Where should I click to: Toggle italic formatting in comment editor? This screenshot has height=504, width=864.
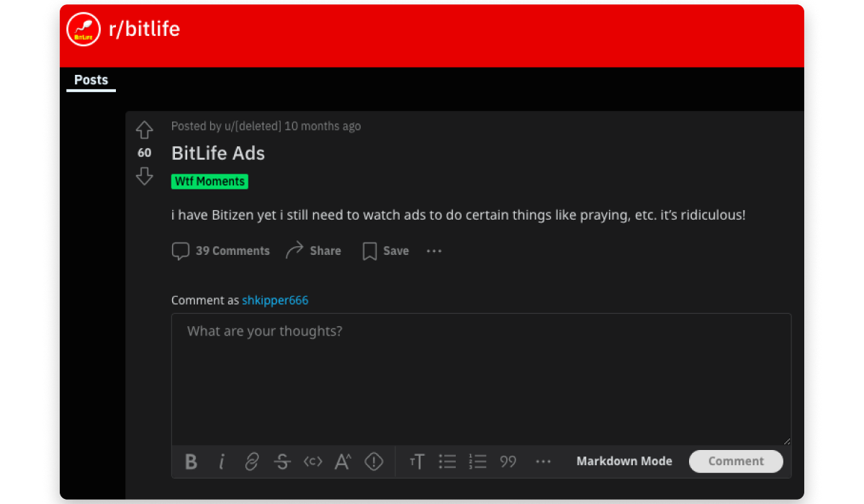click(x=222, y=462)
